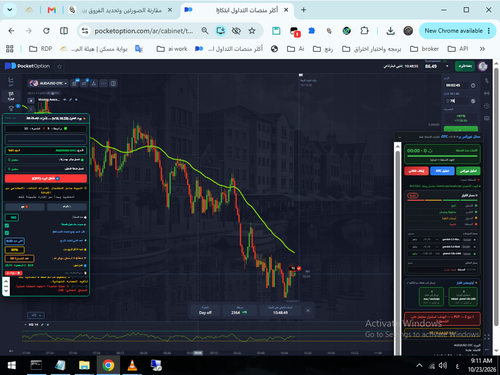Edit the Moving Average indicator pencil
This screenshot has height=375, width=500.
(x=70, y=100)
